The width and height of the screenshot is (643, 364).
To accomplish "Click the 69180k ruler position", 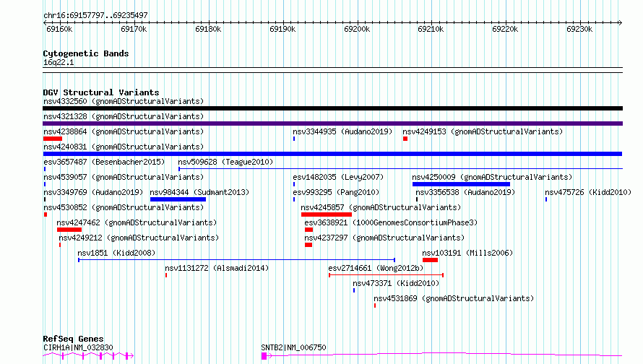I will click(208, 29).
